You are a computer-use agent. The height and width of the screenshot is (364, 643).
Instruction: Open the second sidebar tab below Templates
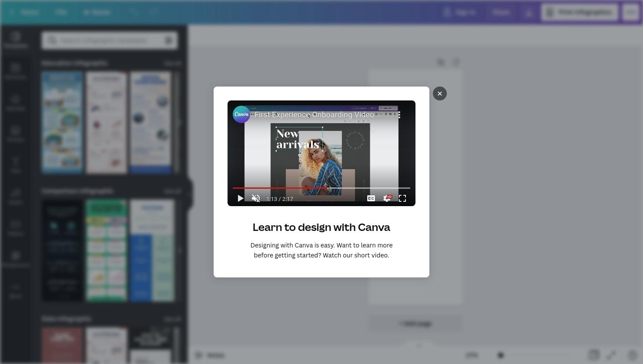click(16, 71)
